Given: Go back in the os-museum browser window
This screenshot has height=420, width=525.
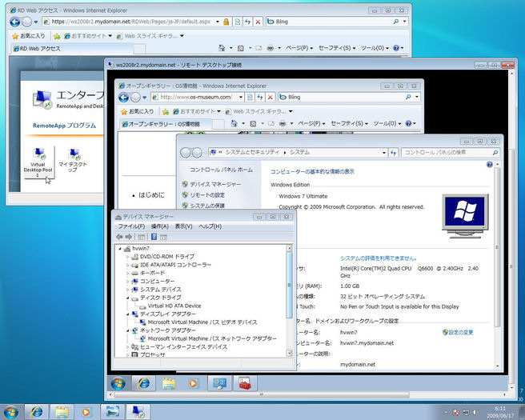Looking at the screenshot, I should (x=123, y=98).
